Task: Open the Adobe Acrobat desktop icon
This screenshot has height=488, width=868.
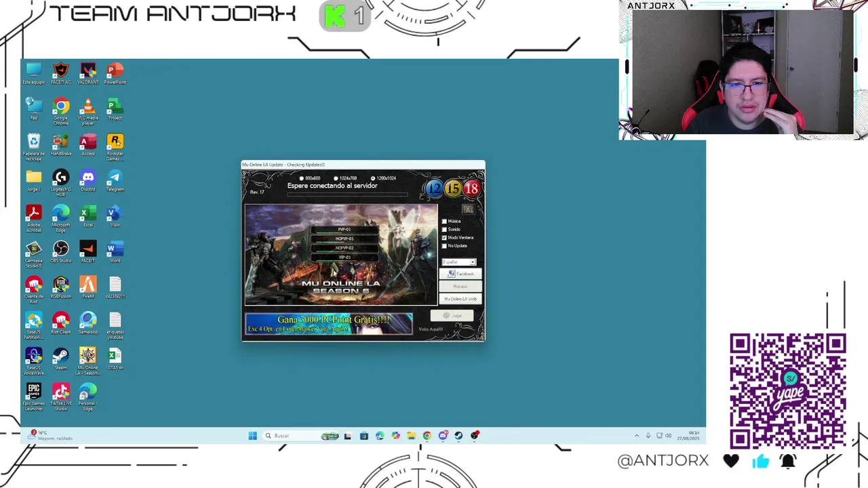Action: (x=34, y=219)
